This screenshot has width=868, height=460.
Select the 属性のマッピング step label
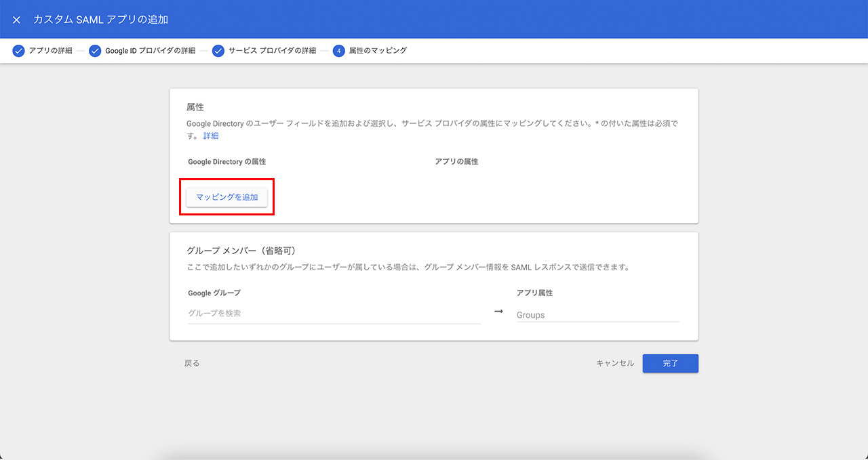(378, 51)
